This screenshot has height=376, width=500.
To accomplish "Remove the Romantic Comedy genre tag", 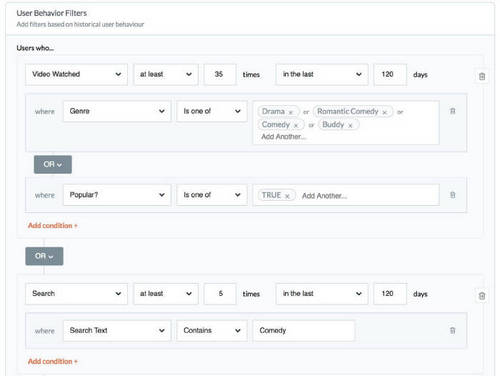I will coord(385,112).
